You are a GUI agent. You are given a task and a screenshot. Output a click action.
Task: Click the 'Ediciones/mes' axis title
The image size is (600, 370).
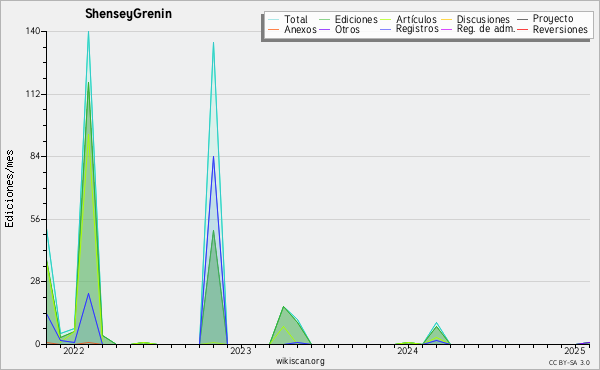pyautogui.click(x=9, y=189)
